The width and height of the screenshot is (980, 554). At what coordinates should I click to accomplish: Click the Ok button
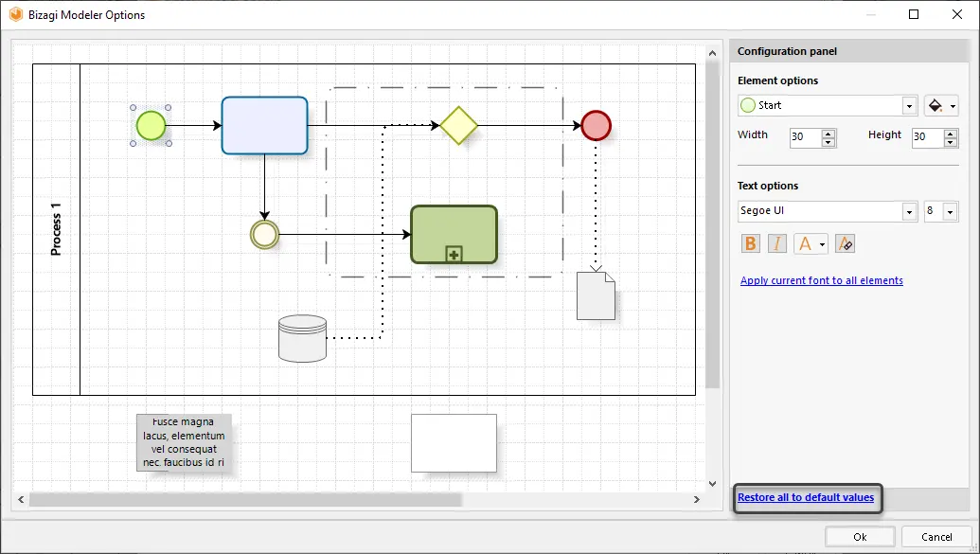860,537
